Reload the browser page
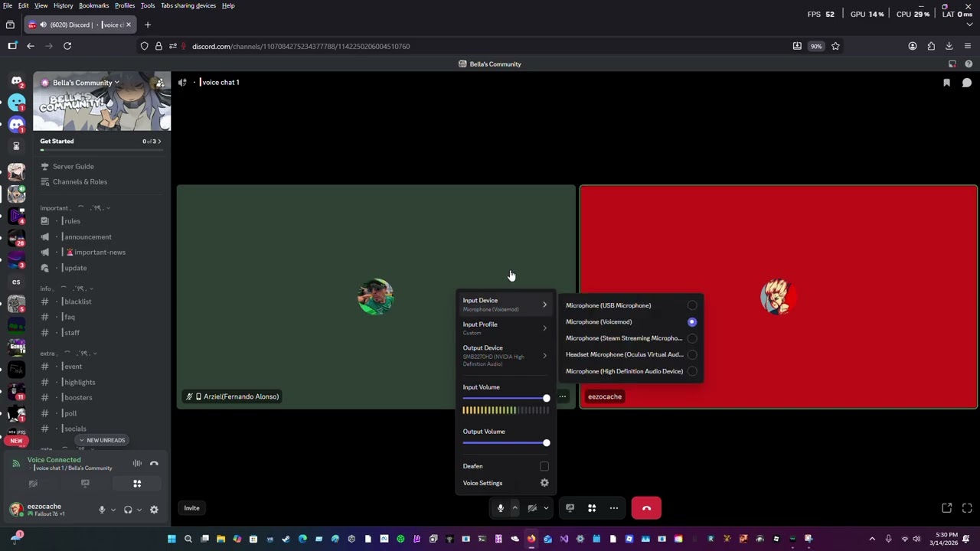This screenshot has height=551, width=980. 67,46
